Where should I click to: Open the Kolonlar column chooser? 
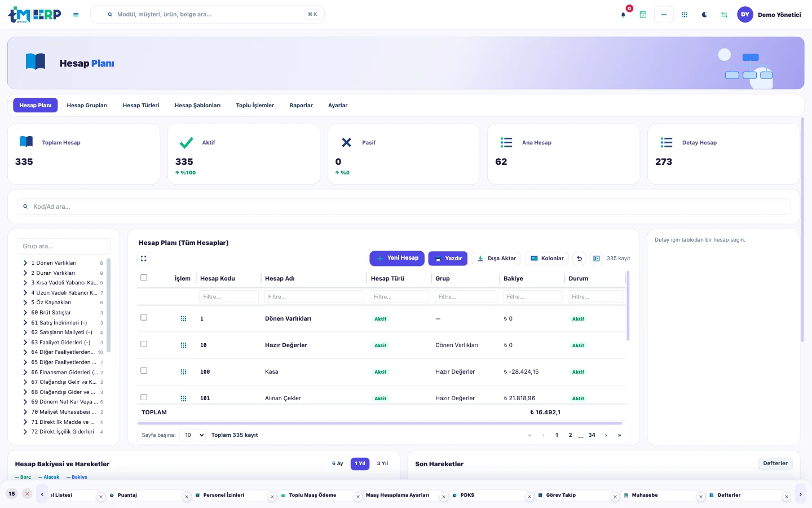tap(547, 259)
